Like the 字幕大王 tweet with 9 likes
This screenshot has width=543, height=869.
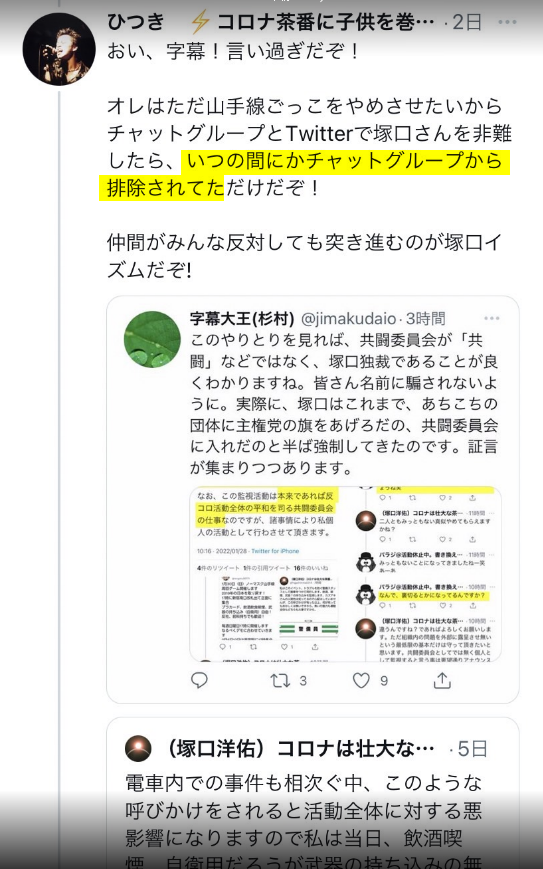tap(370, 680)
